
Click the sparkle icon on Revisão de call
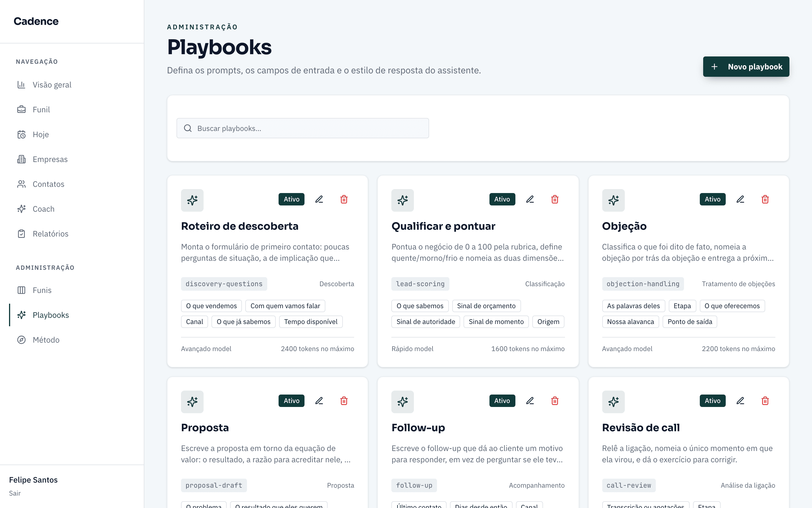coord(613,402)
